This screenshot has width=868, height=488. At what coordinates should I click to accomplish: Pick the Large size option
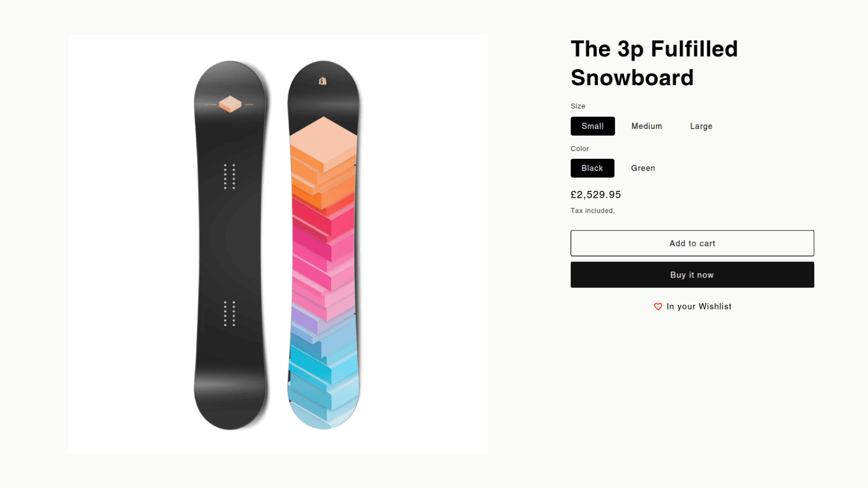pyautogui.click(x=701, y=126)
